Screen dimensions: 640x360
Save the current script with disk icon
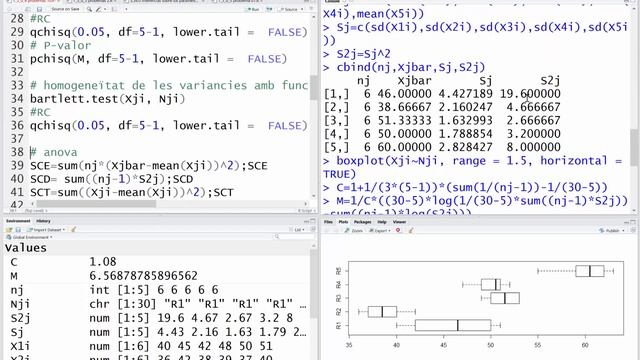[x=39, y=9]
